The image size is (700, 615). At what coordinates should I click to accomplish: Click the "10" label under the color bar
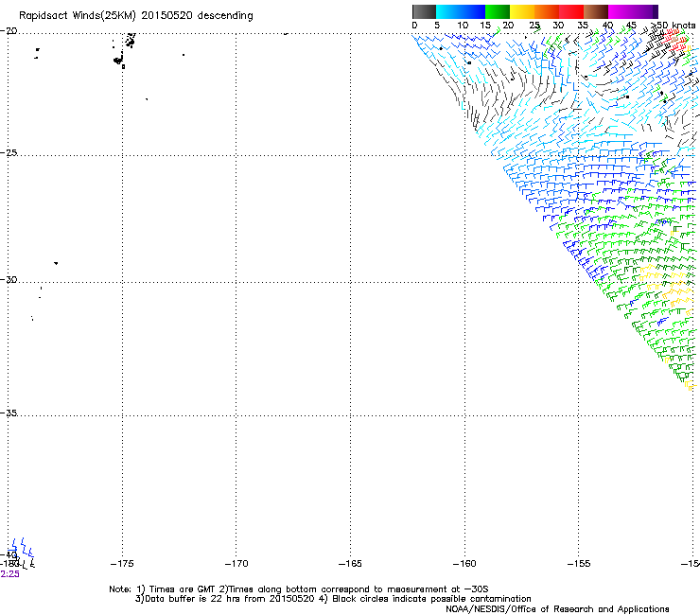click(463, 26)
